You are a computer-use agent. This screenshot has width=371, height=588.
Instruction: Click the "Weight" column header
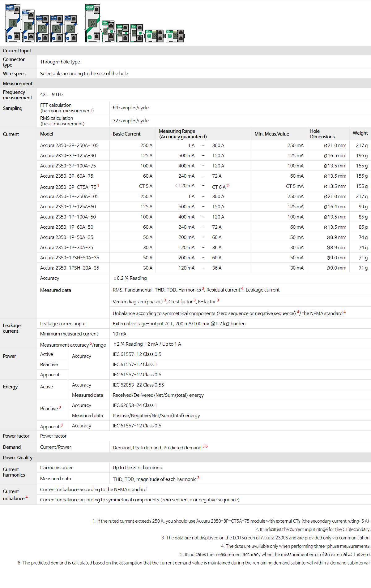[x=360, y=133]
